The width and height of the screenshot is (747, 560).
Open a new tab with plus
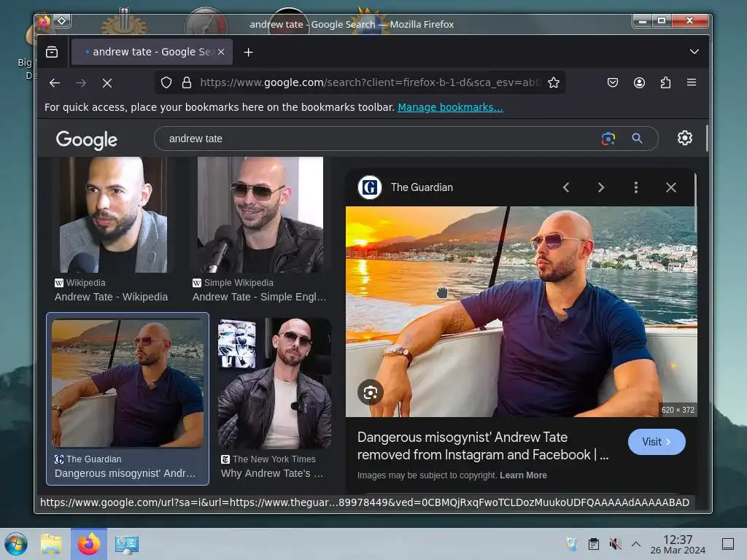(x=248, y=52)
